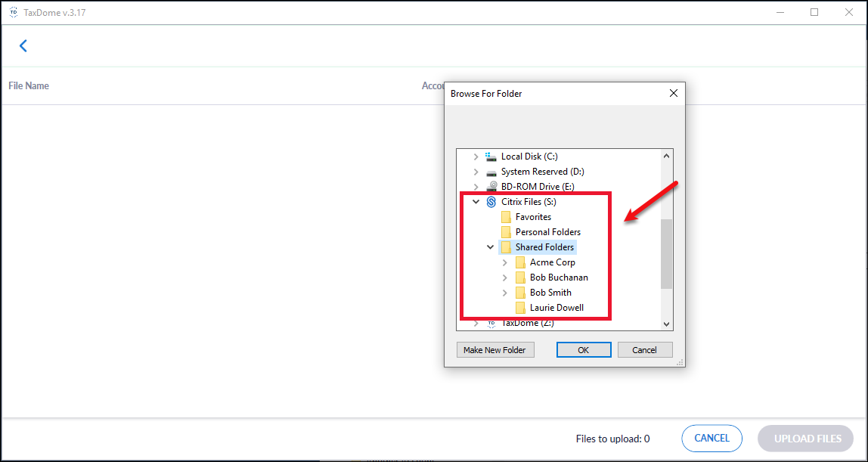Expand the Acme Corp folder

[x=505, y=262]
